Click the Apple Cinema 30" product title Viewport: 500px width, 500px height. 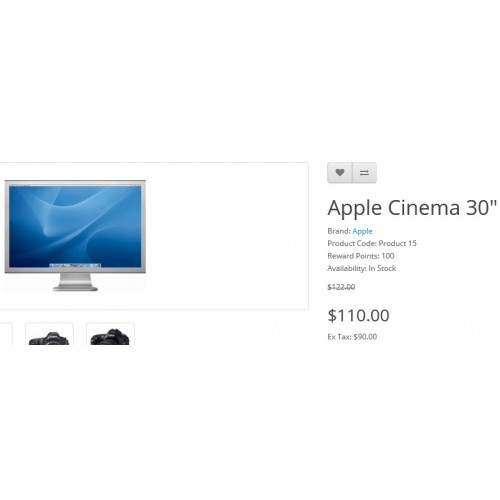[x=412, y=208]
